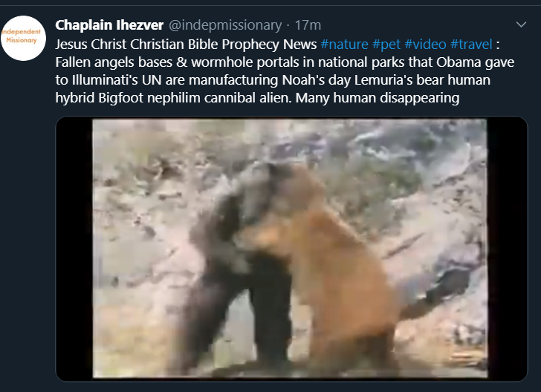Viewport: 541px width, 392px height.
Task: Click the video's left black letterbox bar
Action: coord(74,249)
